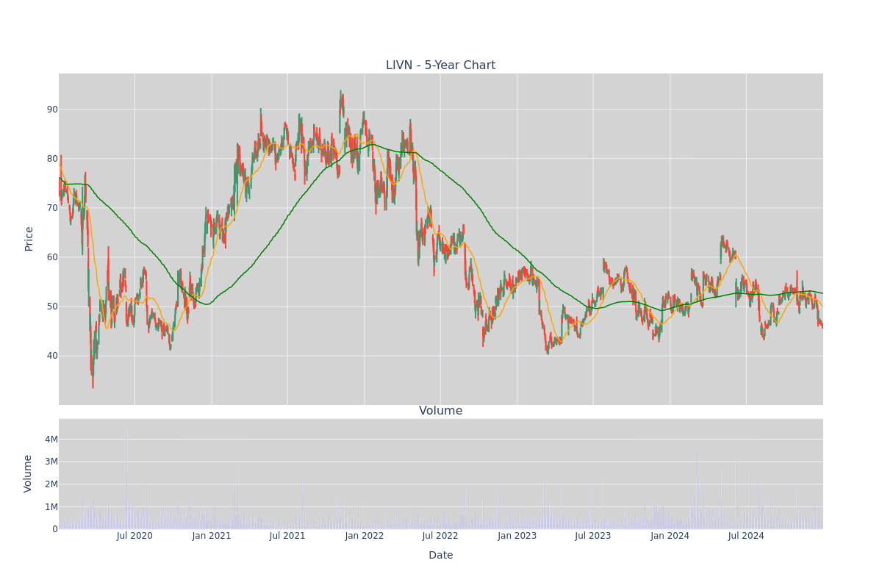Viewport: 882px width, 588px height.
Task: Click the "Jan 2023" date tick
Action: click(517, 536)
